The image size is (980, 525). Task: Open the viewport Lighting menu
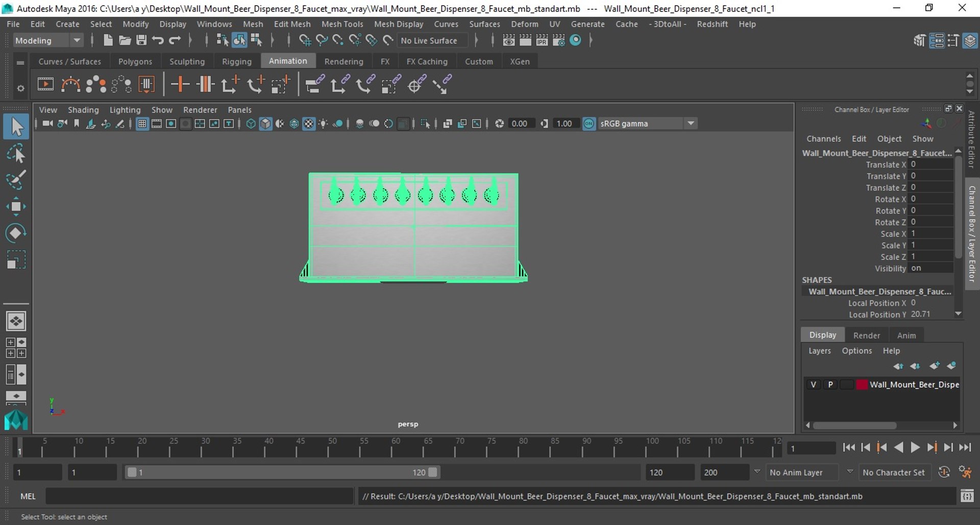[125, 110]
